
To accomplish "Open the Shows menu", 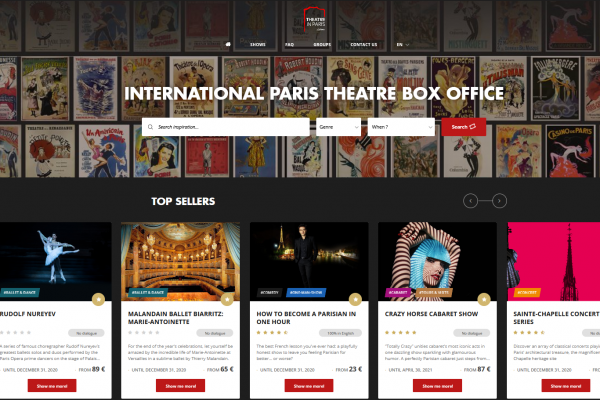I will (x=258, y=44).
